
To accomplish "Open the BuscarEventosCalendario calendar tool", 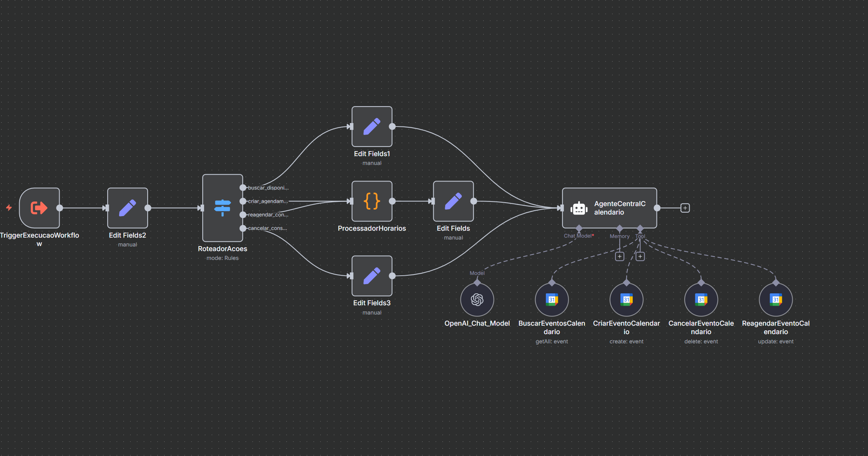I will 552,300.
